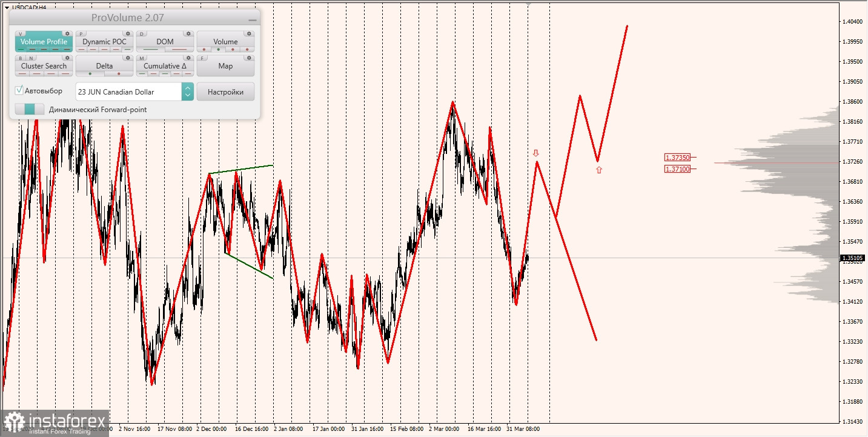Open Volume Profile gear settings
This screenshot has width=868, height=437.
67,33
